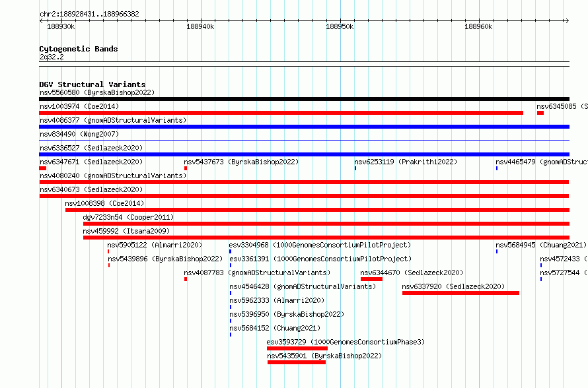Viewport: 588px width, 388px height.
Task: Click the 188950k ruler label
Action: pos(340,26)
